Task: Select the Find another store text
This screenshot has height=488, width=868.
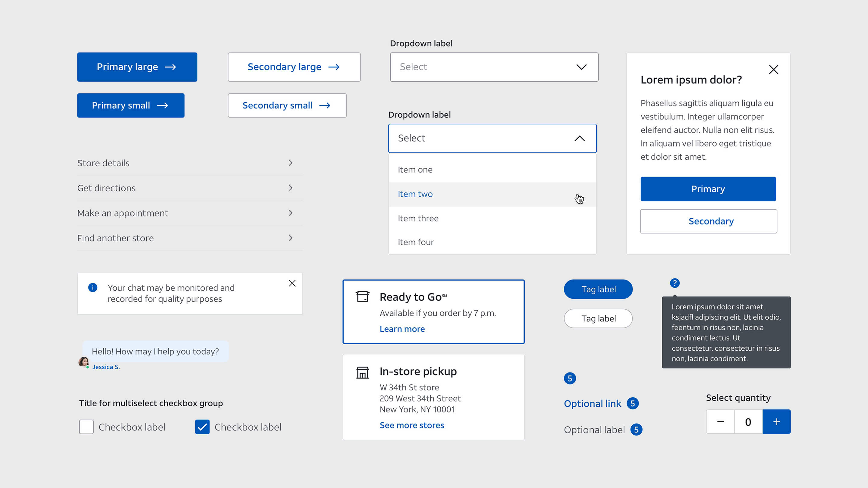Action: point(115,238)
